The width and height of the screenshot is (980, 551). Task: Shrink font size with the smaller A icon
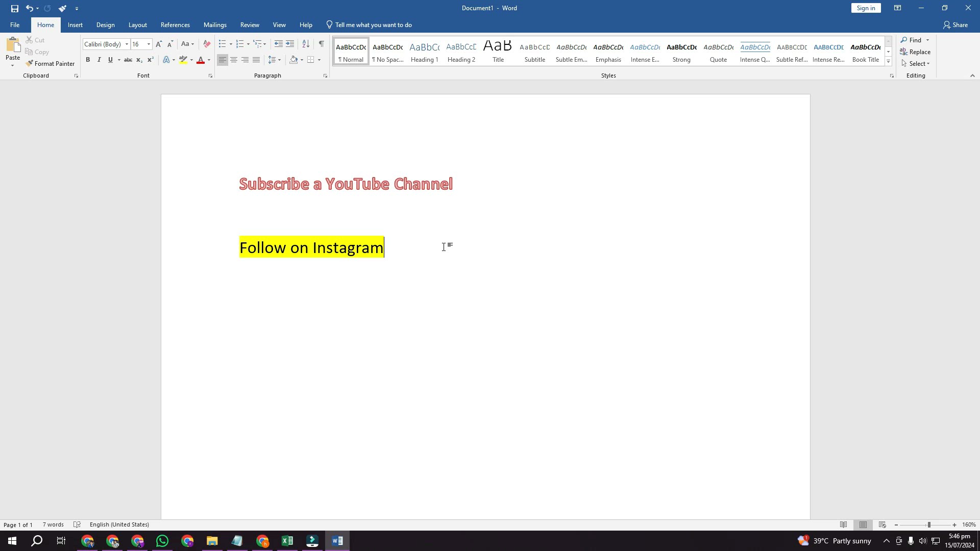[x=170, y=44]
